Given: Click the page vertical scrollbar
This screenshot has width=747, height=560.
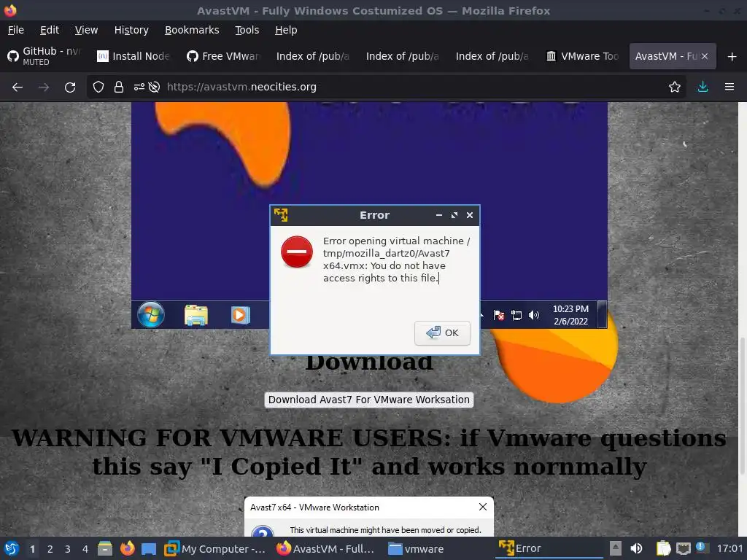Looking at the screenshot, I should 742,405.
